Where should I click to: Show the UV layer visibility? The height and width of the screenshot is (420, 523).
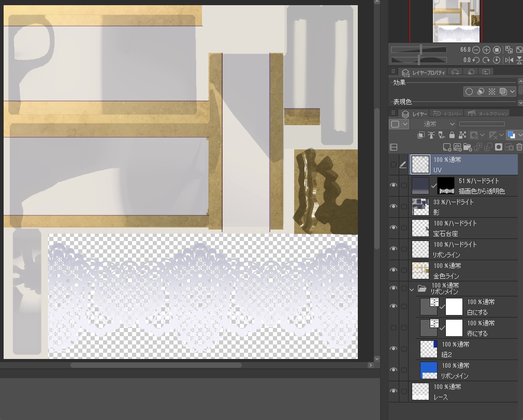click(394, 164)
